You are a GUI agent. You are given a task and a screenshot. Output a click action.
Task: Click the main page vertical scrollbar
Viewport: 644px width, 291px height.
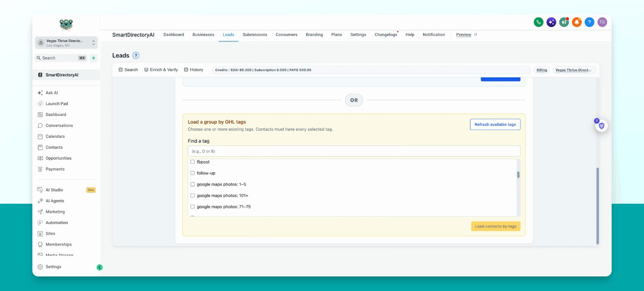tap(597, 206)
